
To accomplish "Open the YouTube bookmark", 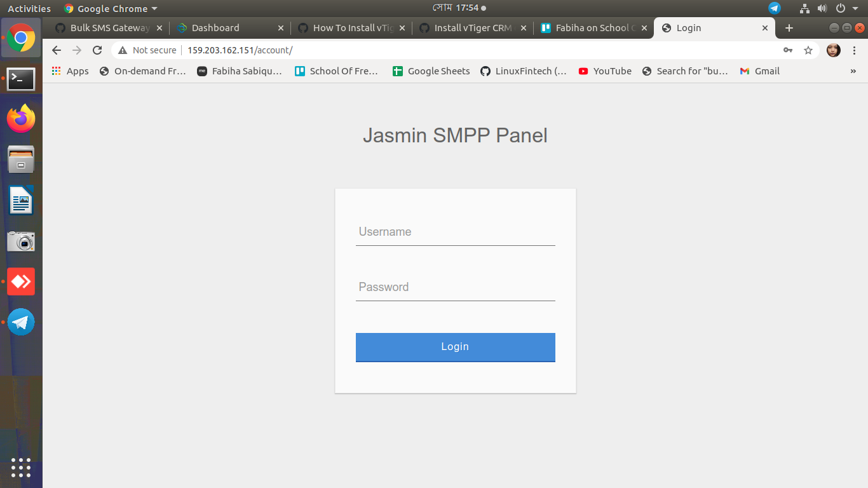I will tap(604, 71).
